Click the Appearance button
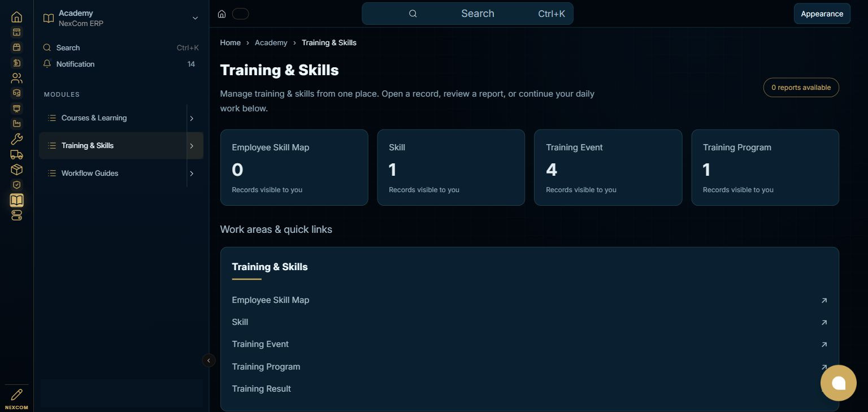The width and height of the screenshot is (868, 412). [x=822, y=14]
